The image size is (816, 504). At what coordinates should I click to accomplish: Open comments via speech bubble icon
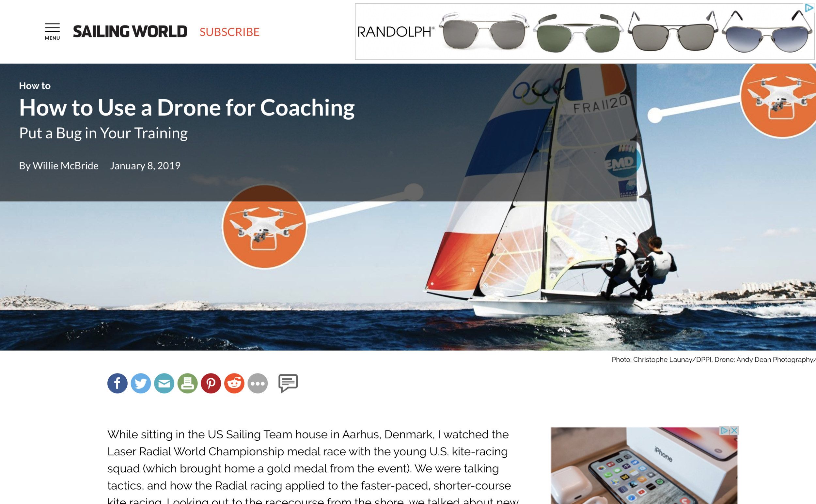pyautogui.click(x=288, y=383)
